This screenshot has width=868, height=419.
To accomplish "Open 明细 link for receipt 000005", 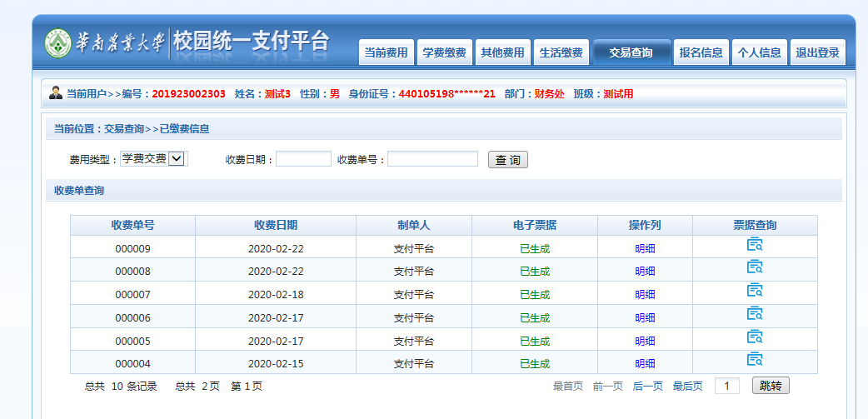I will coord(645,341).
